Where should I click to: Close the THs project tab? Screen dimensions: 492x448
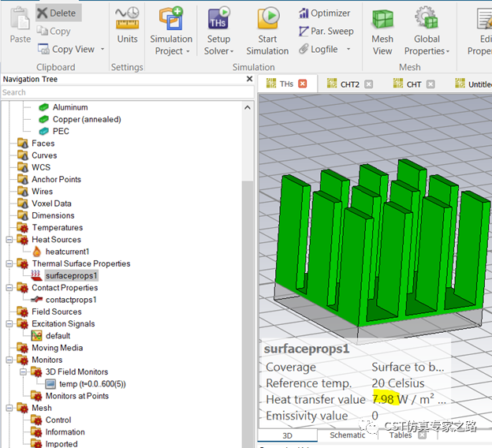pyautogui.click(x=303, y=84)
